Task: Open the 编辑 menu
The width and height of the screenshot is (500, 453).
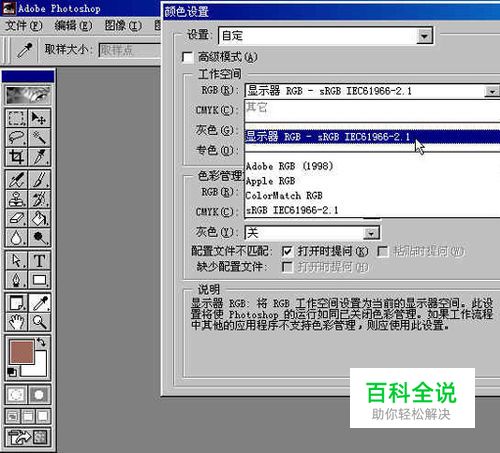Action: tap(73, 25)
